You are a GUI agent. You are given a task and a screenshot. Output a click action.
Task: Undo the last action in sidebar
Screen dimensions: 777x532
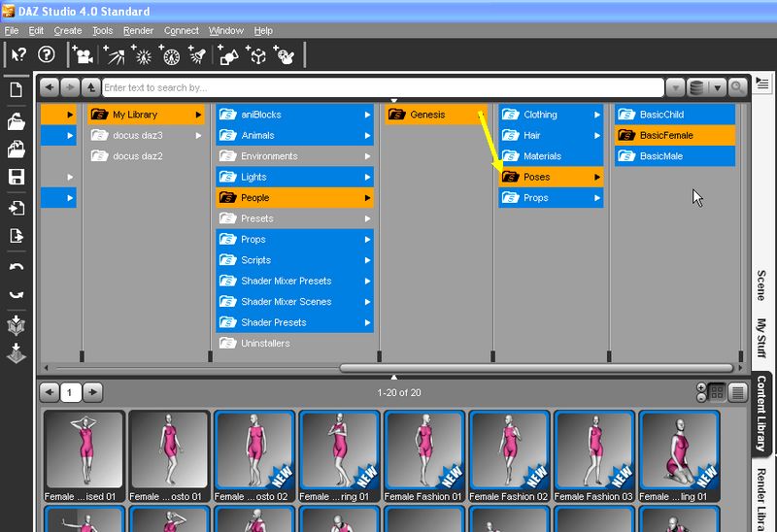pos(17,267)
